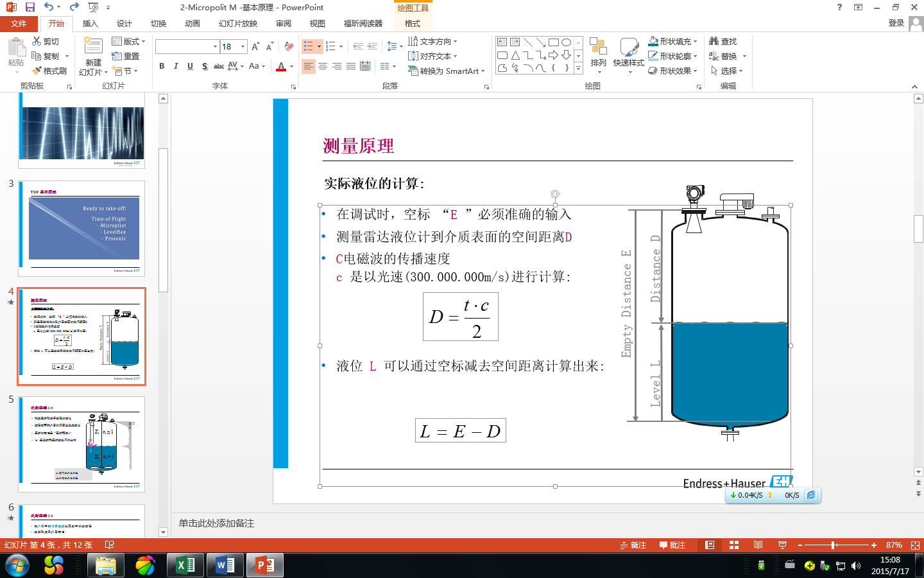Switch to Drawing Tools Format (格式) tab
Screen dimensions: 924x578
tap(413, 24)
